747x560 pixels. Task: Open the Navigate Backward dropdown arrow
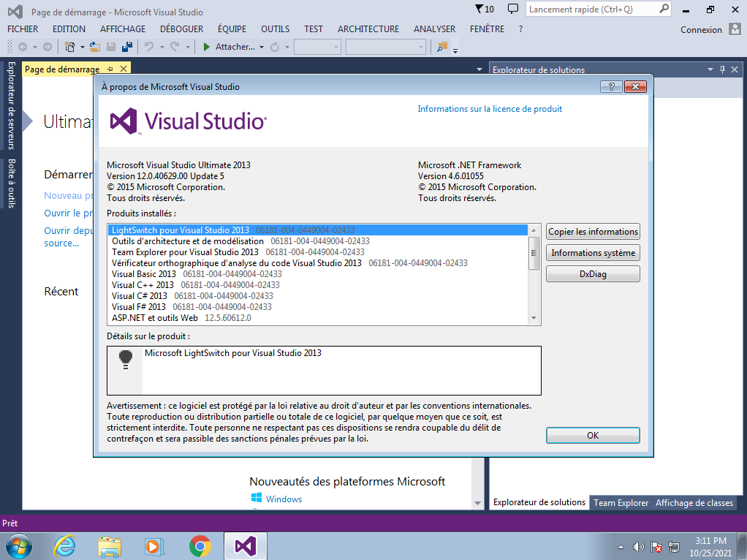pos(35,48)
